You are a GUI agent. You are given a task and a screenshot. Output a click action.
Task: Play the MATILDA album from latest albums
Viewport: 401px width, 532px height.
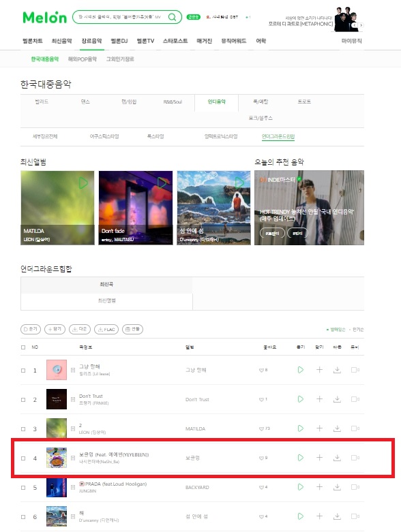coord(83,183)
